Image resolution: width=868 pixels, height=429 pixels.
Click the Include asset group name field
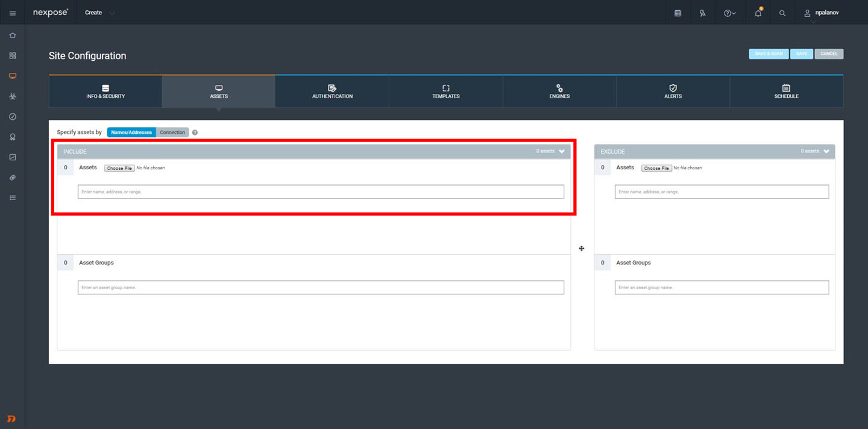click(x=321, y=287)
